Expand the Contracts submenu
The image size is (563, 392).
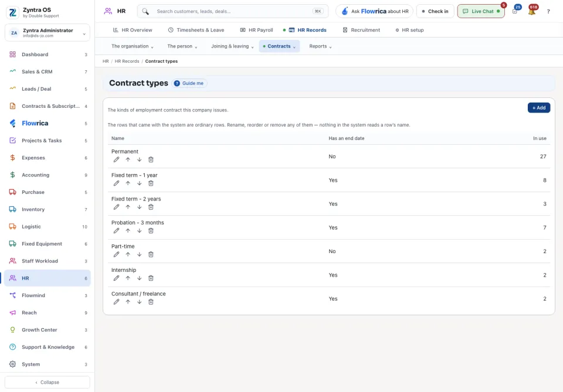(279, 46)
